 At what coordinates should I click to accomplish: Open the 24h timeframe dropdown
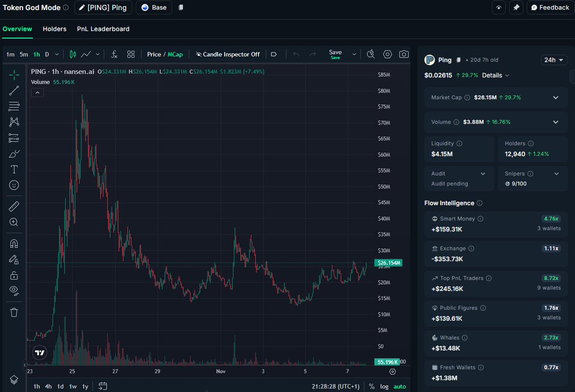(554, 60)
